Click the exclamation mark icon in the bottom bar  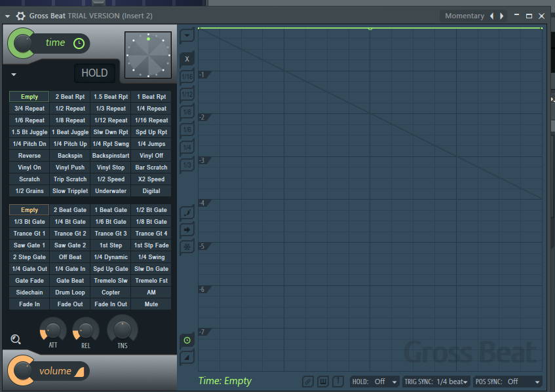[338, 382]
